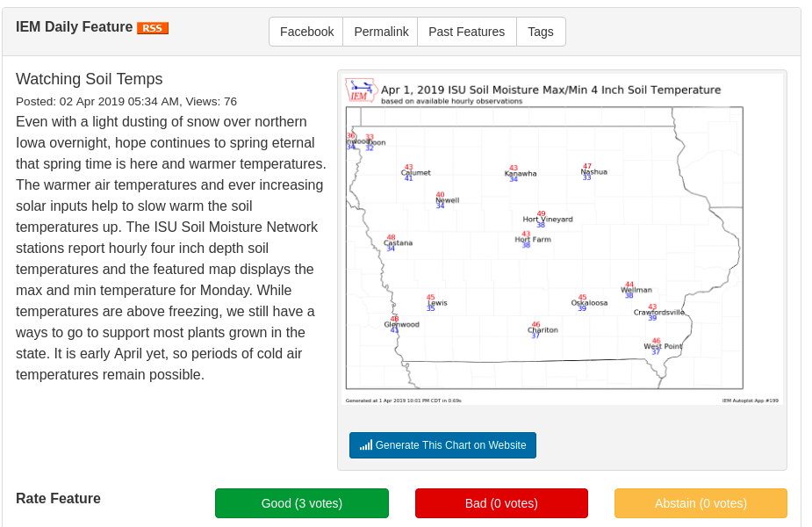Click the Rate Feature label
This screenshot has height=527, width=812.
tap(58, 499)
